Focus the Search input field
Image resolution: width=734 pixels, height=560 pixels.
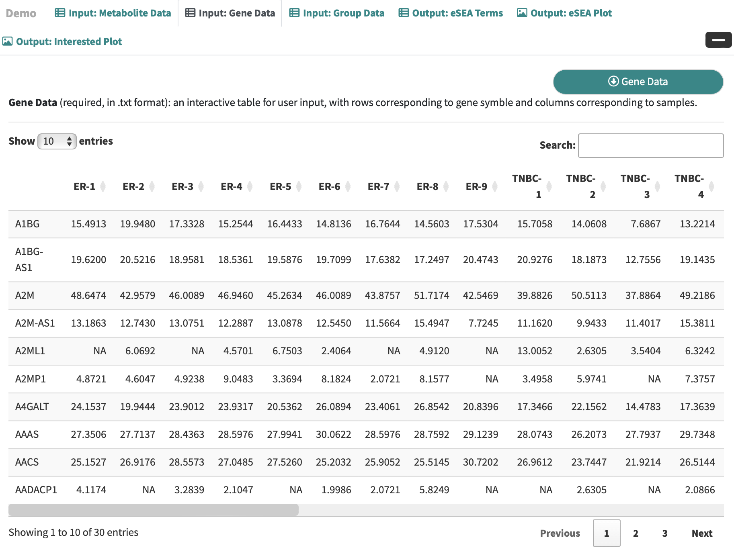tap(650, 145)
